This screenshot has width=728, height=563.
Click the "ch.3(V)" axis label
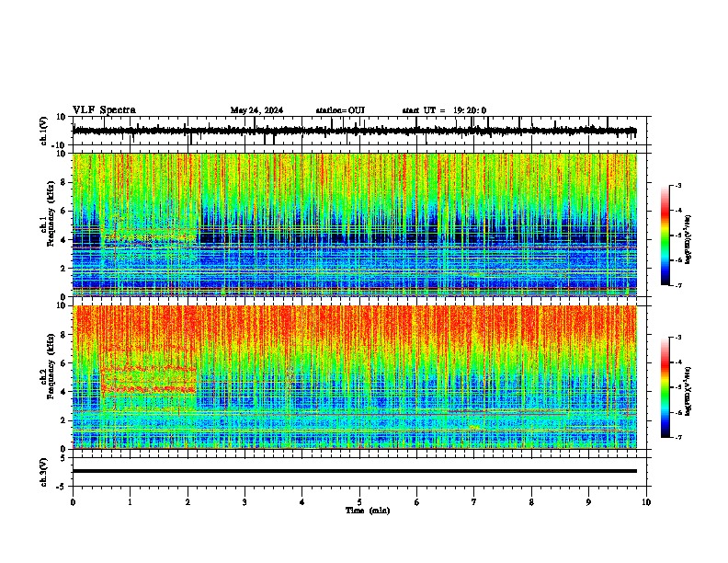(44, 472)
